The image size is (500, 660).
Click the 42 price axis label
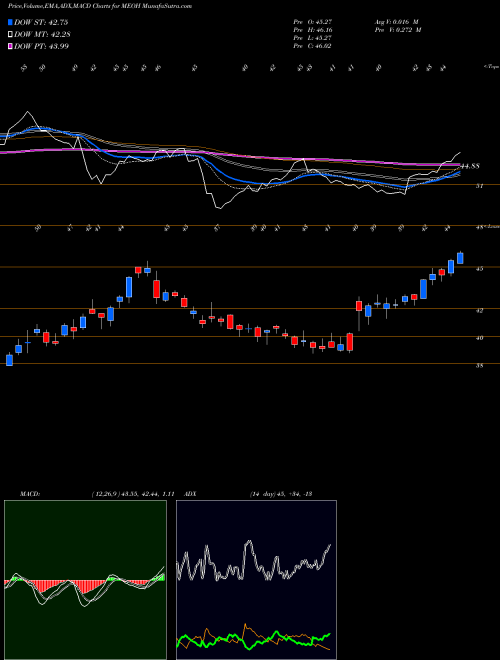click(479, 310)
